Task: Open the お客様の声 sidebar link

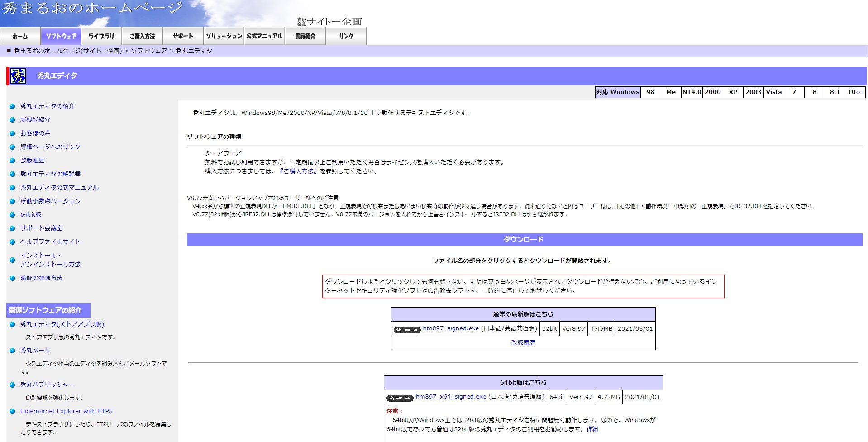Action: tap(35, 133)
